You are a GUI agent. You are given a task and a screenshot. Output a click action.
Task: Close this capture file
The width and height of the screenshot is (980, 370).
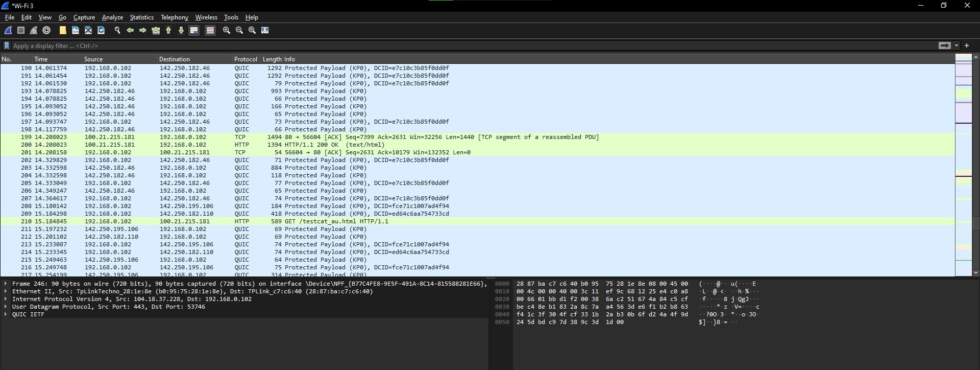click(x=88, y=31)
